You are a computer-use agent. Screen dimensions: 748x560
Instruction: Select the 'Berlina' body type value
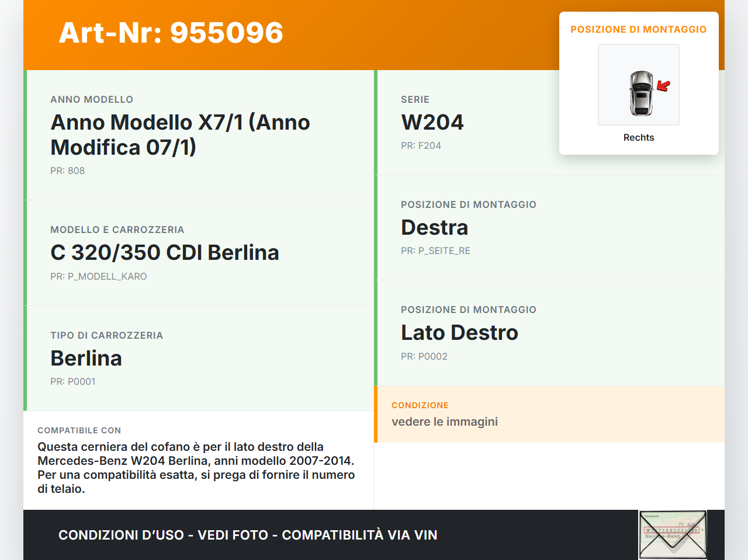(86, 358)
